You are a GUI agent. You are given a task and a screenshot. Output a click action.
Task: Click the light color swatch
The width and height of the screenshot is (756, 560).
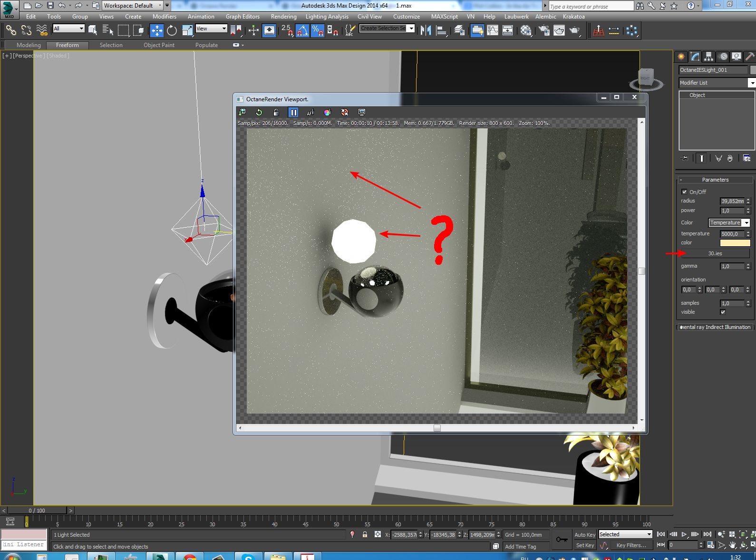(x=735, y=243)
